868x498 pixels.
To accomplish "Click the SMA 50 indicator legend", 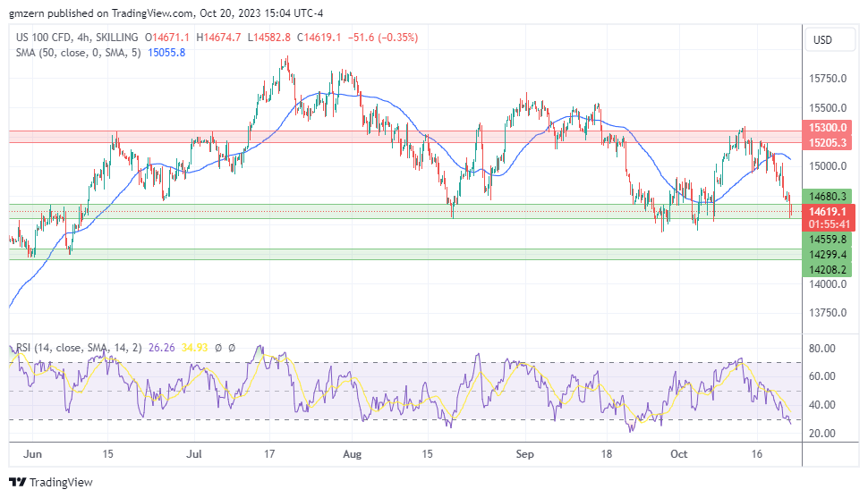I will coord(78,53).
